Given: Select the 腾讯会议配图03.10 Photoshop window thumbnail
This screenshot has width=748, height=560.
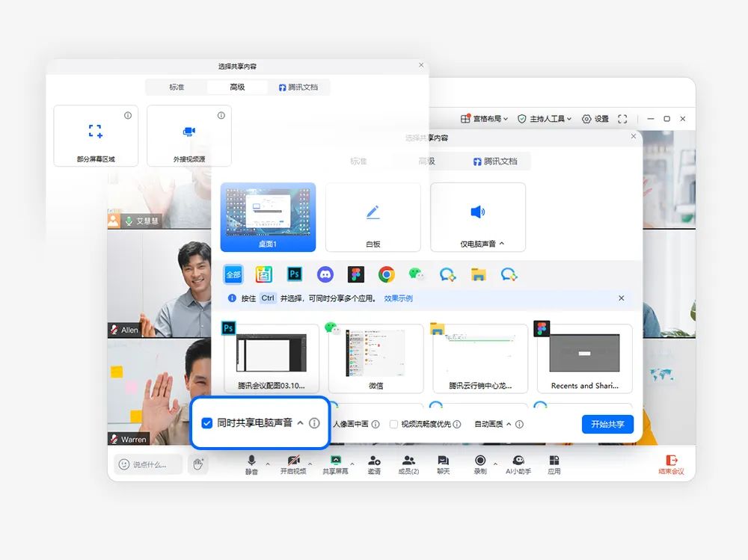Looking at the screenshot, I should pos(272,359).
